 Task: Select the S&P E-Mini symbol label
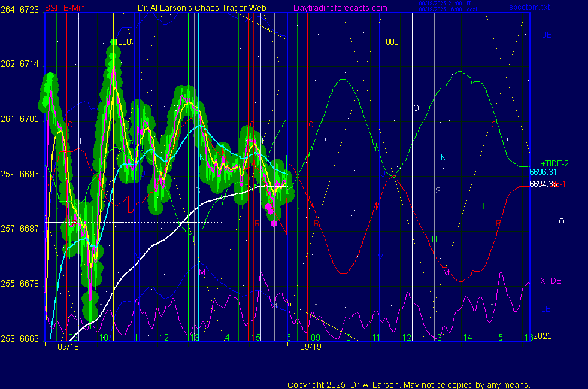pyautogui.click(x=65, y=8)
